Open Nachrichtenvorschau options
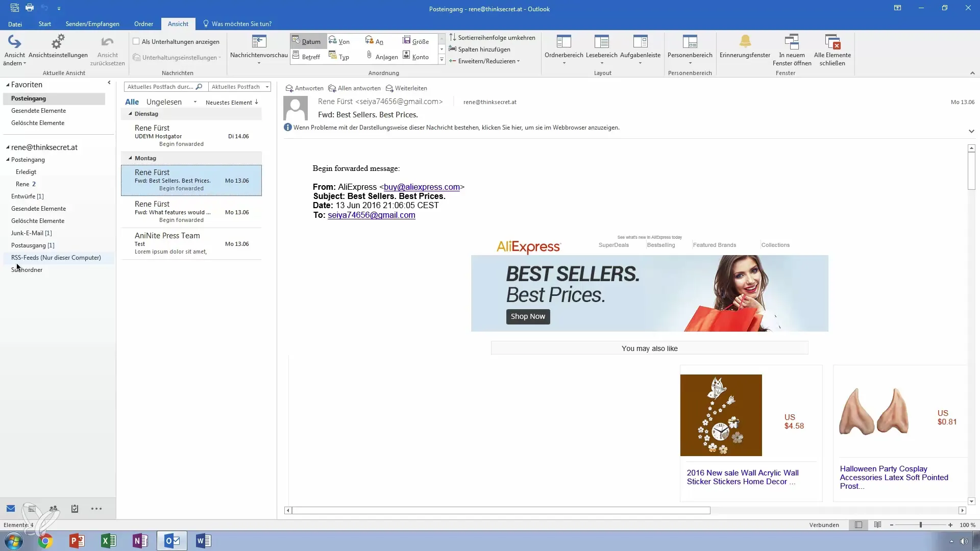 (259, 51)
